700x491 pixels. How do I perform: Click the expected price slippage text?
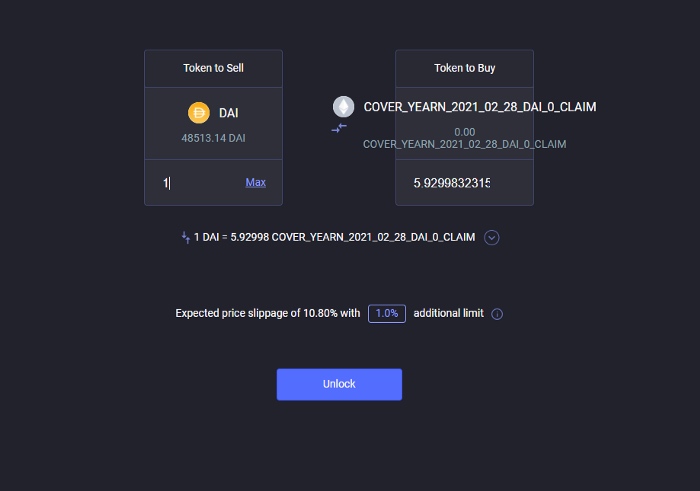(x=268, y=313)
